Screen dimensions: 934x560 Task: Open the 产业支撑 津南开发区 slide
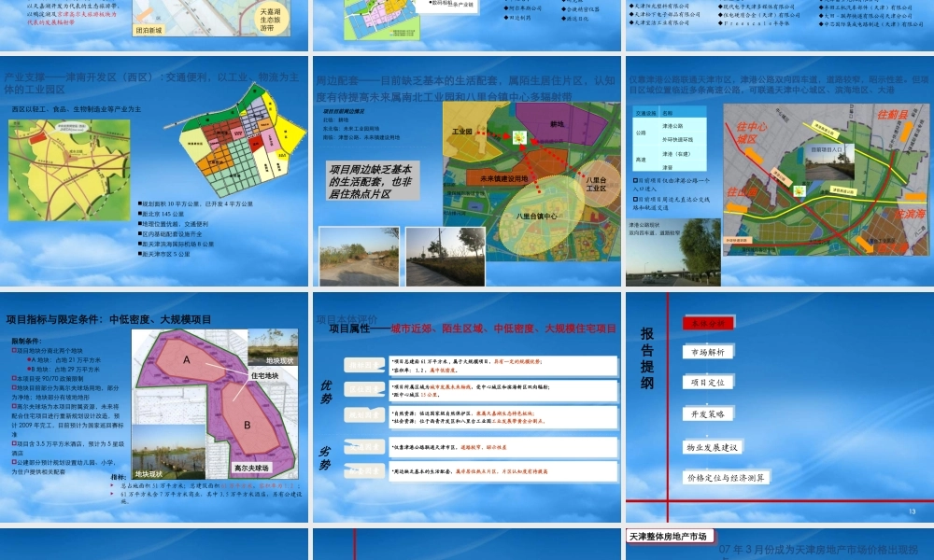click(x=154, y=171)
